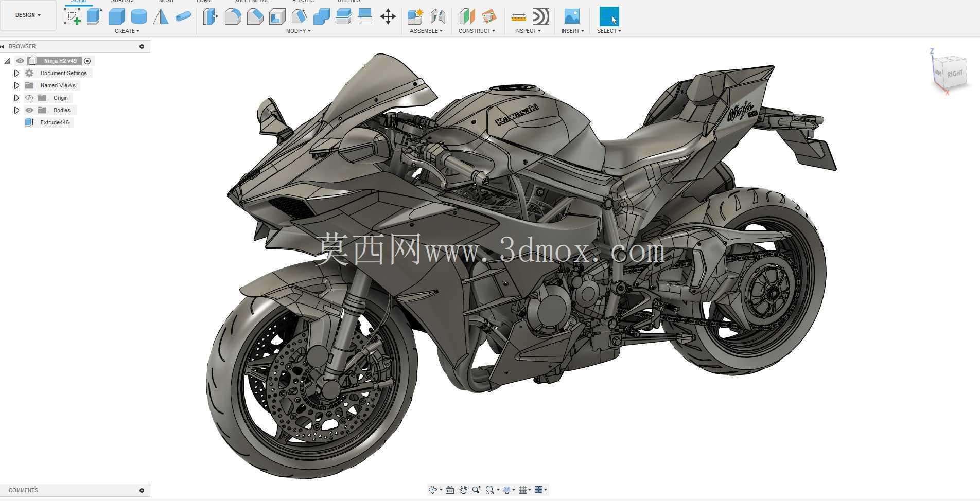Screen dimensions: 980x501
Task: Select the Zebra Analysis tool
Action: tap(540, 16)
